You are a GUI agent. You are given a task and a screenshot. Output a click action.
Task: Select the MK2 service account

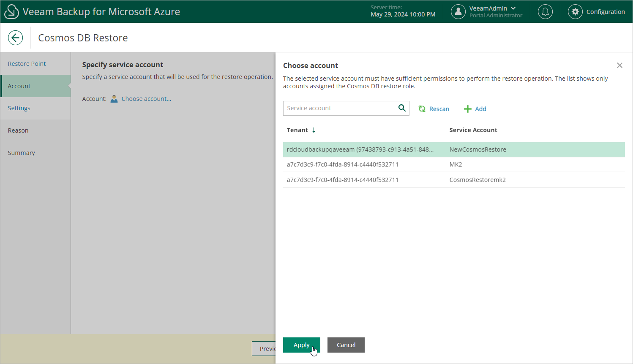[456, 165]
